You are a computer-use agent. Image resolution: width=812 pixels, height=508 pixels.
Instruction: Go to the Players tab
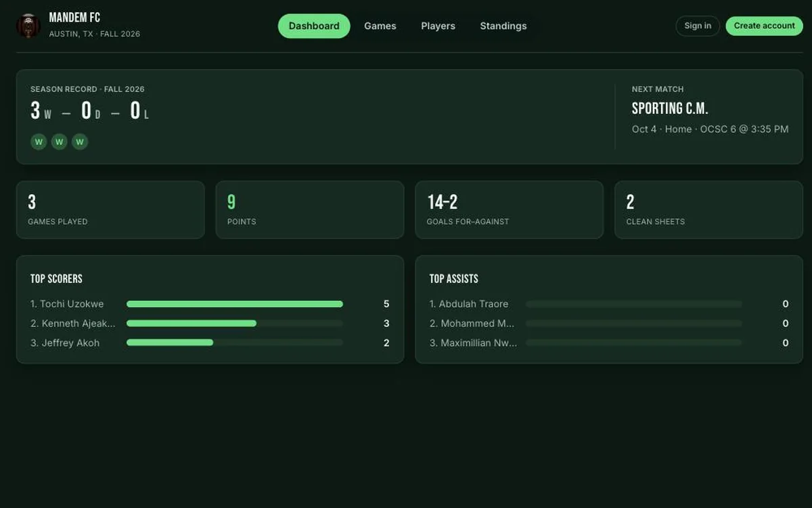coord(438,26)
